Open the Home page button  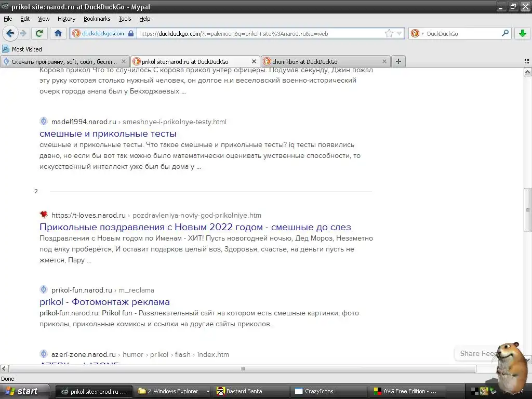coord(58,33)
